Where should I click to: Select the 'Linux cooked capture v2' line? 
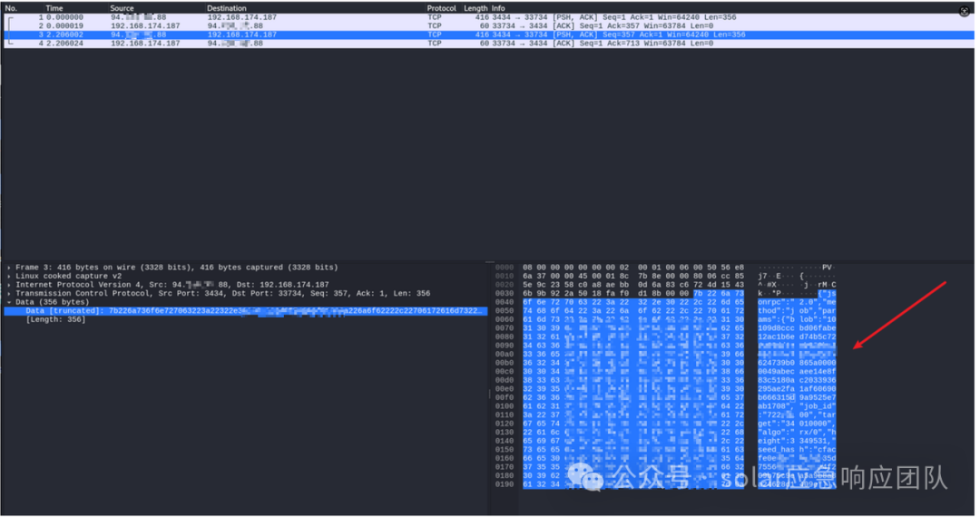(69, 276)
